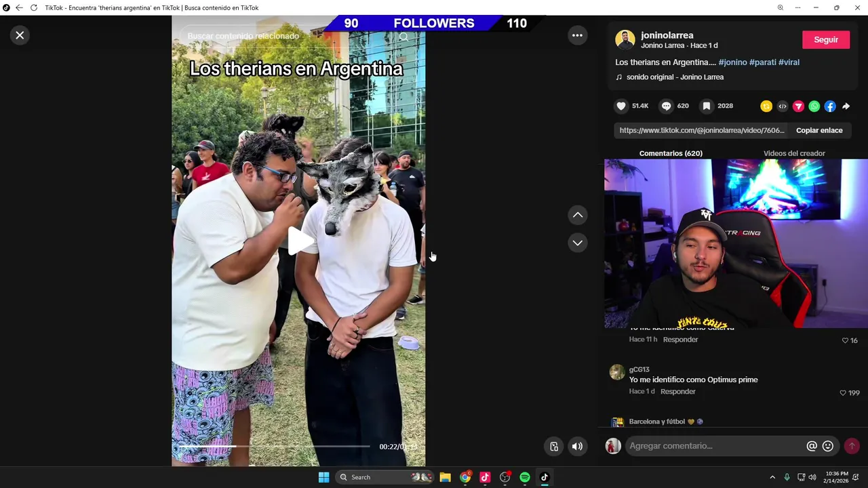The image size is (868, 488).
Task: Open the emoji picker in comment box
Action: click(x=828, y=446)
